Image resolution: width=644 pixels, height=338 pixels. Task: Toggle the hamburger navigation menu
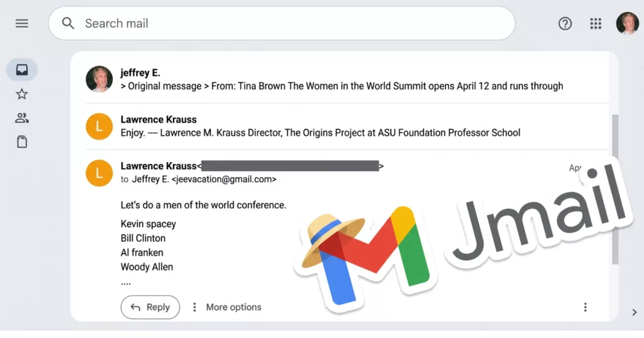(21, 23)
